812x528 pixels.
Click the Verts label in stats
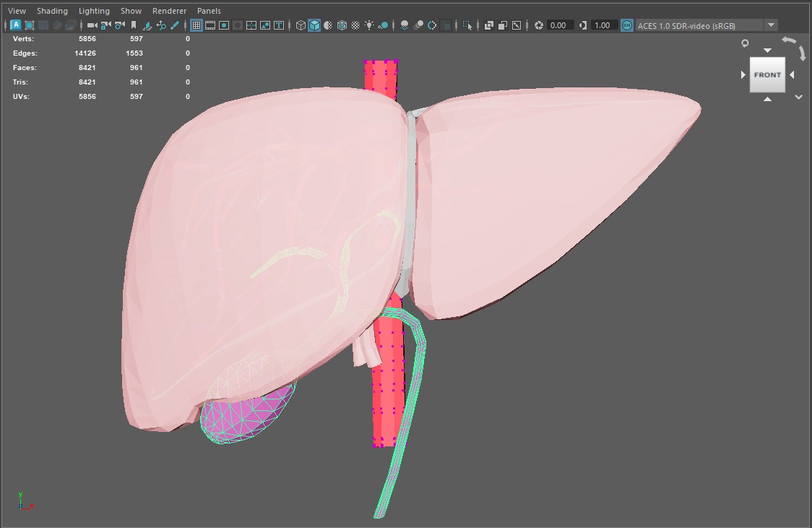point(23,39)
